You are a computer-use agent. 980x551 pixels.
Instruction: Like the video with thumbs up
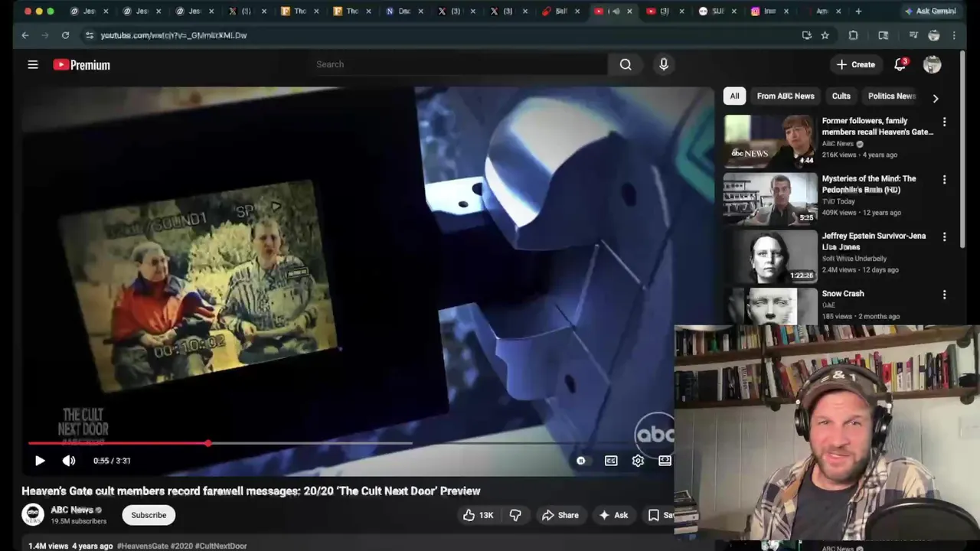478,515
